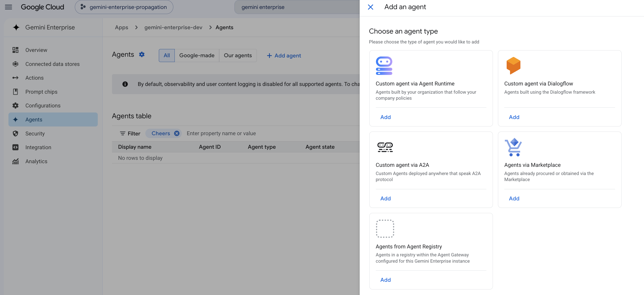Image resolution: width=644 pixels, height=295 pixels.
Task: Select Agents in the sidebar
Action: 53,119
